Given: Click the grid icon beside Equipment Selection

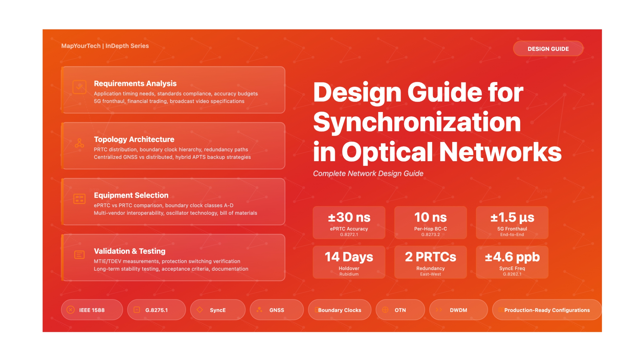Looking at the screenshot, I should 79,199.
